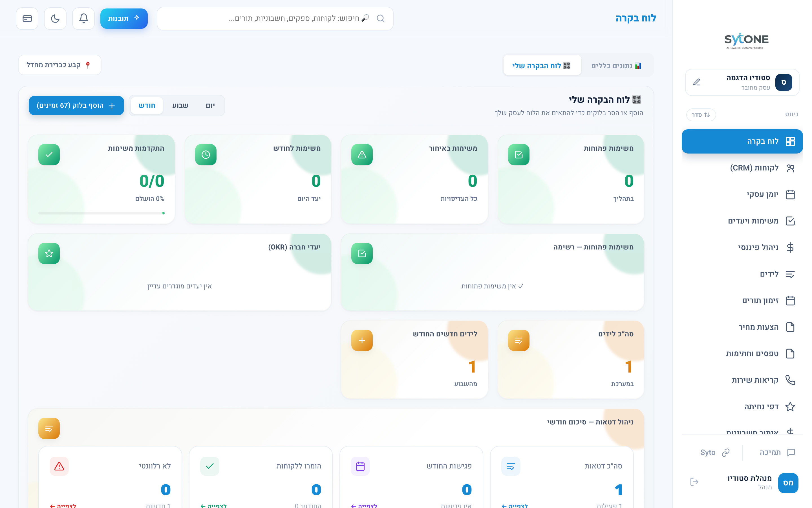
Task: Click קבע כברירת מחדל button
Action: click(x=59, y=65)
